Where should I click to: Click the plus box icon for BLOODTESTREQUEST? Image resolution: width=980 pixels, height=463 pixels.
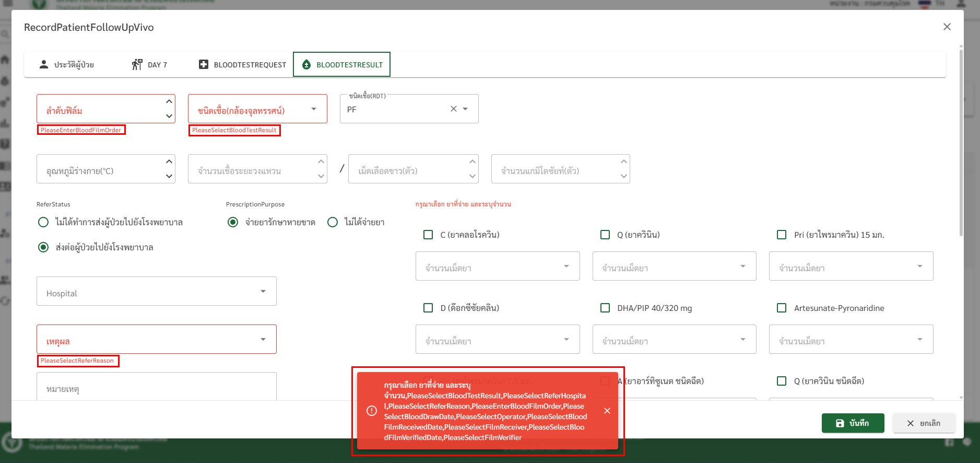pos(204,64)
